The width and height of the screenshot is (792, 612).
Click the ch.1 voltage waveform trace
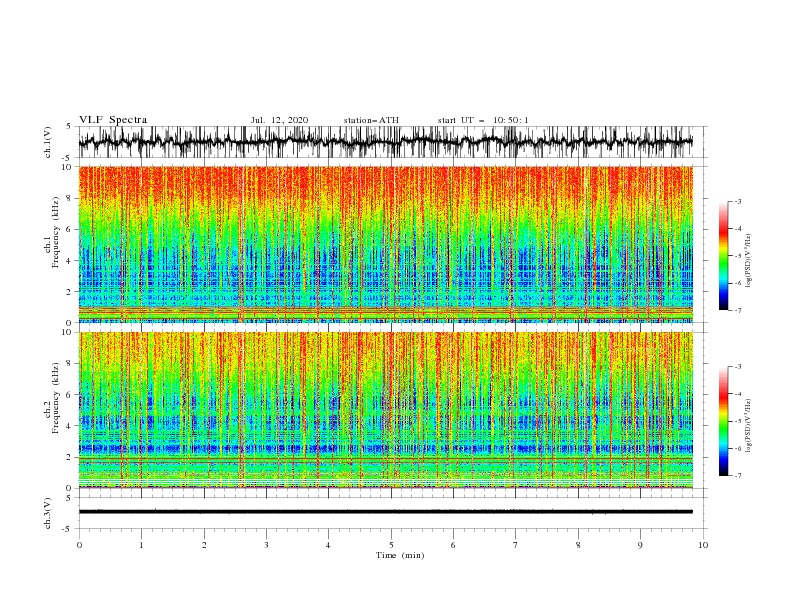pyautogui.click(x=386, y=142)
